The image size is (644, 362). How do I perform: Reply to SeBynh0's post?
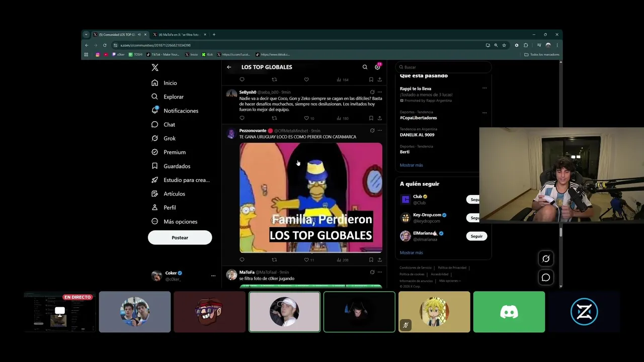point(242,118)
